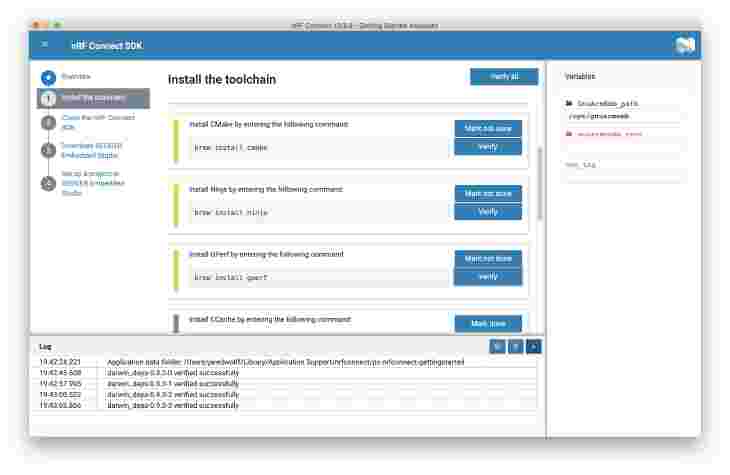The height and width of the screenshot is (475, 730).
Task: Mark the CMake install step not done
Action: pyautogui.click(x=488, y=128)
